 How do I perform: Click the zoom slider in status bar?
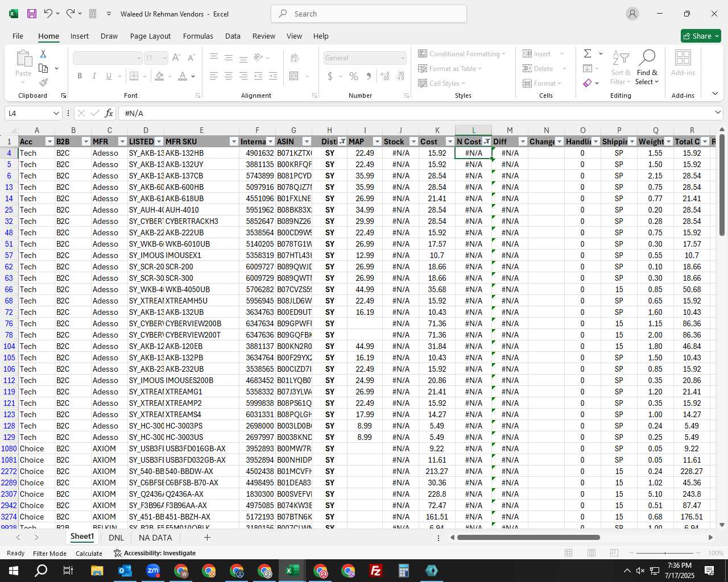coord(665,553)
